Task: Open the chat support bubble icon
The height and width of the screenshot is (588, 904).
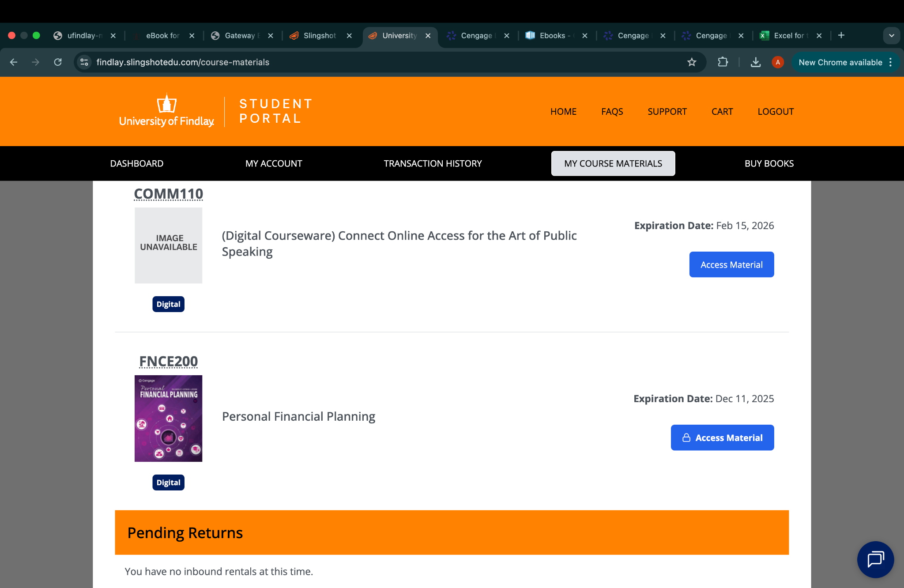Action: (875, 559)
